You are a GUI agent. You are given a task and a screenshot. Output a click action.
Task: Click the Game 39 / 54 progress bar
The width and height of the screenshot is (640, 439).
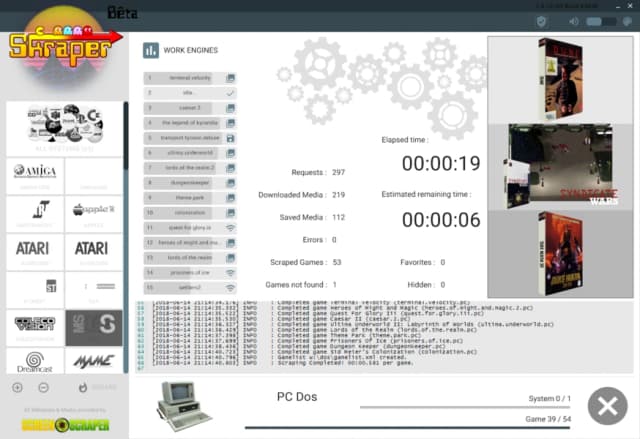[407, 428]
